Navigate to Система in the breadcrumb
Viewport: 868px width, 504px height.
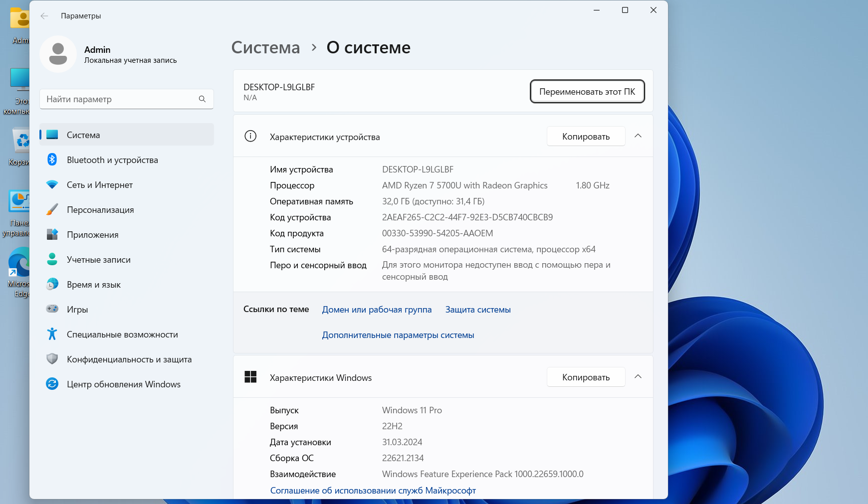[x=265, y=48]
